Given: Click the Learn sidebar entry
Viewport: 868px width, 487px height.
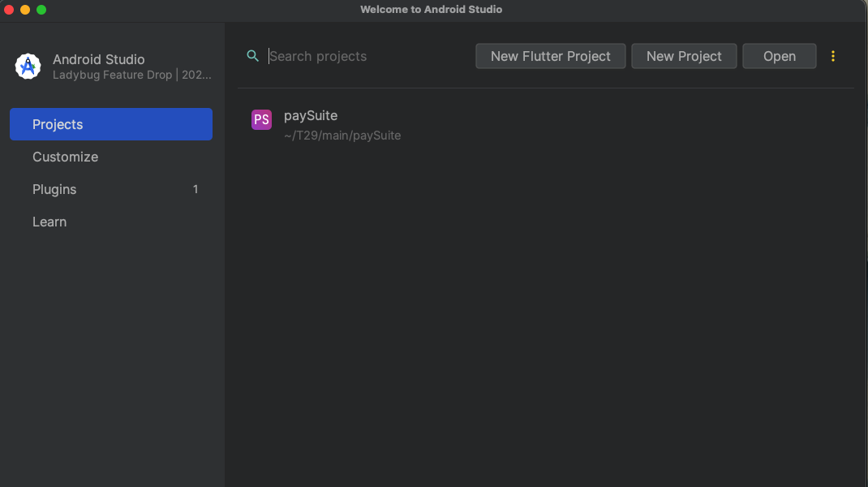Looking at the screenshot, I should click(49, 222).
